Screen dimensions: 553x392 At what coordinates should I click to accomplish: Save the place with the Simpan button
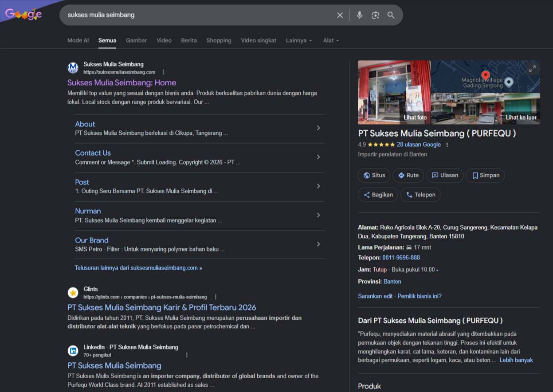(485, 175)
